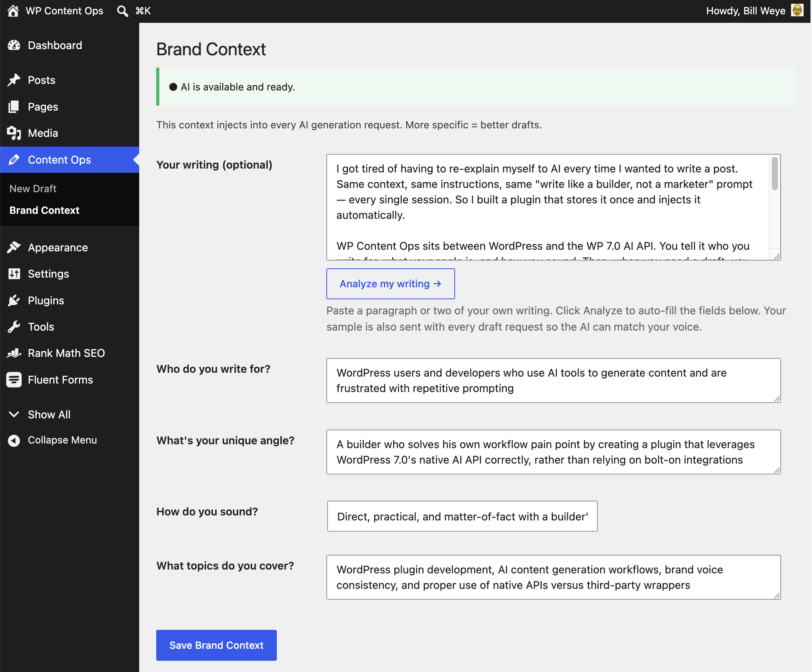Screen dimensions: 812x672
Task: Open the Pages menu item
Action: [x=70, y=107]
